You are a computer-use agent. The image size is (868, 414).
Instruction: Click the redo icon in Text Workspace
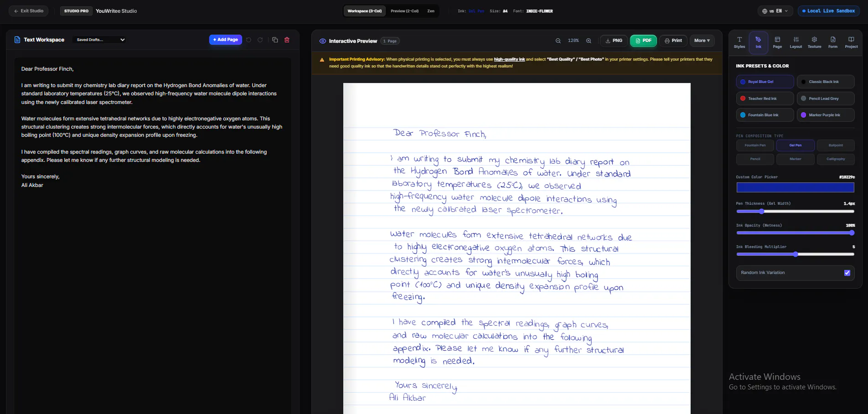[260, 40]
